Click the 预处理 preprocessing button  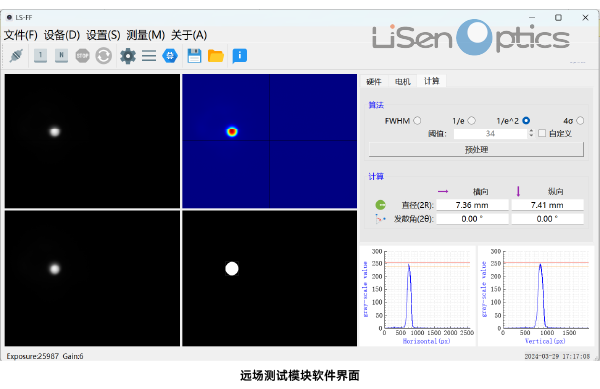pyautogui.click(x=476, y=150)
